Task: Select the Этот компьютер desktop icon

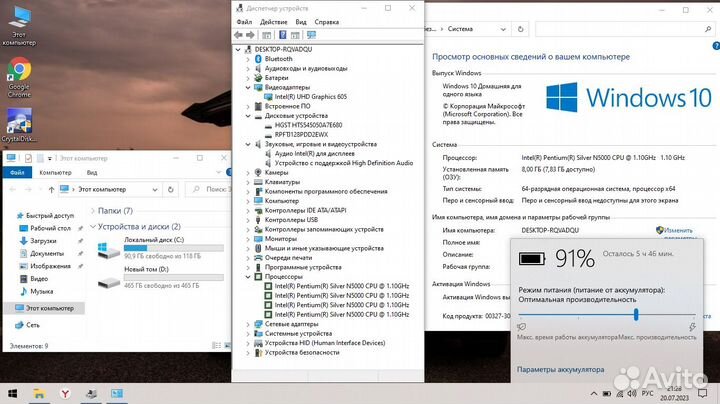Action: click(19, 25)
